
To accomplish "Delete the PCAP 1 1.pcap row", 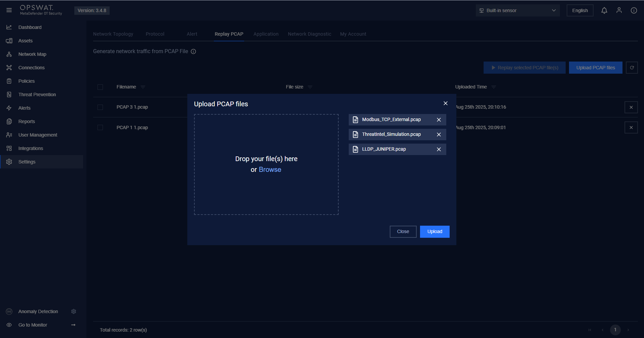I will coord(631,127).
